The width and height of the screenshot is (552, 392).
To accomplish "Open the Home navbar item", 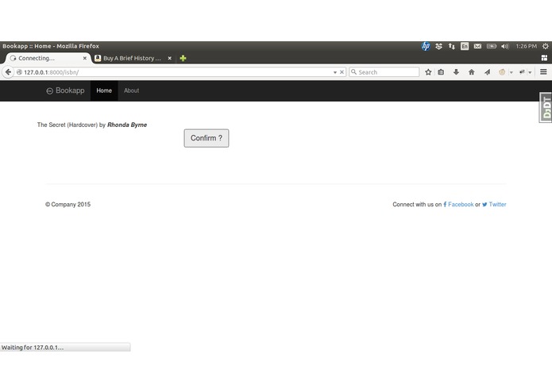I will pos(104,90).
